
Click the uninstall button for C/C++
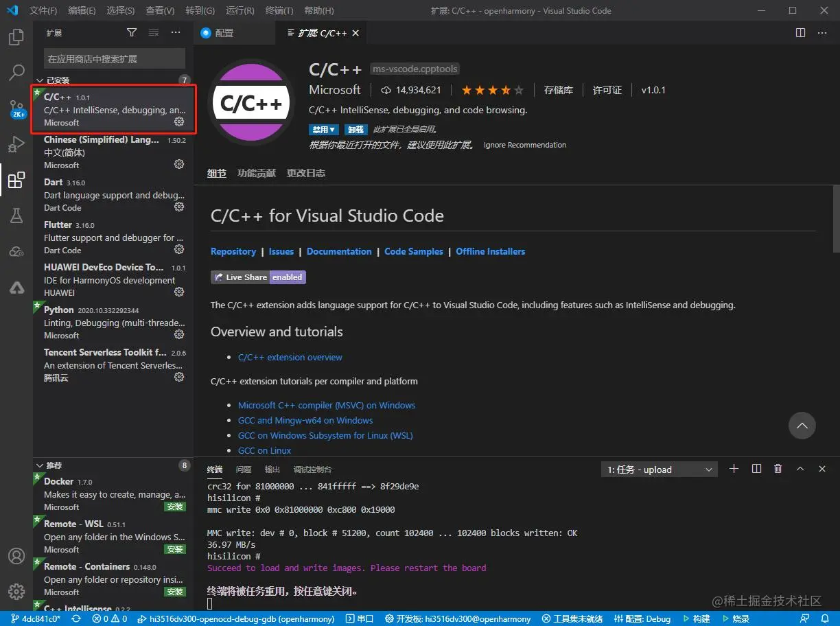coord(355,129)
